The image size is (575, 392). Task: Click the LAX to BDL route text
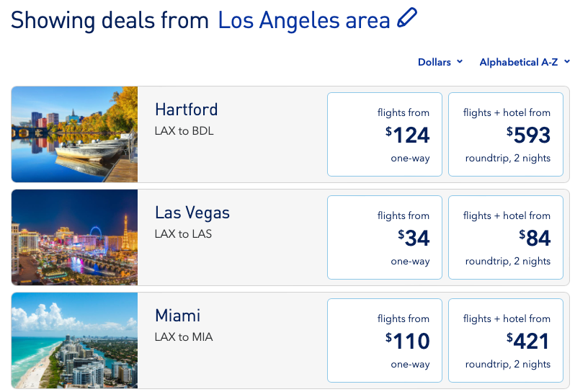point(184,131)
